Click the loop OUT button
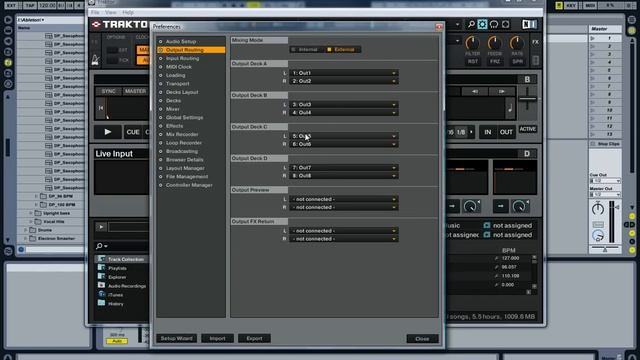 (506, 132)
